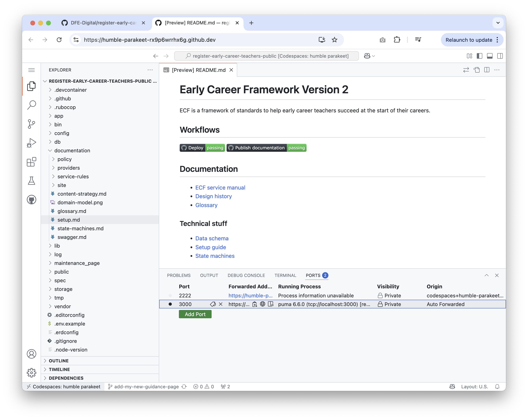Click the browser address bar URL
The height and width of the screenshot is (420, 528).
(x=149, y=40)
